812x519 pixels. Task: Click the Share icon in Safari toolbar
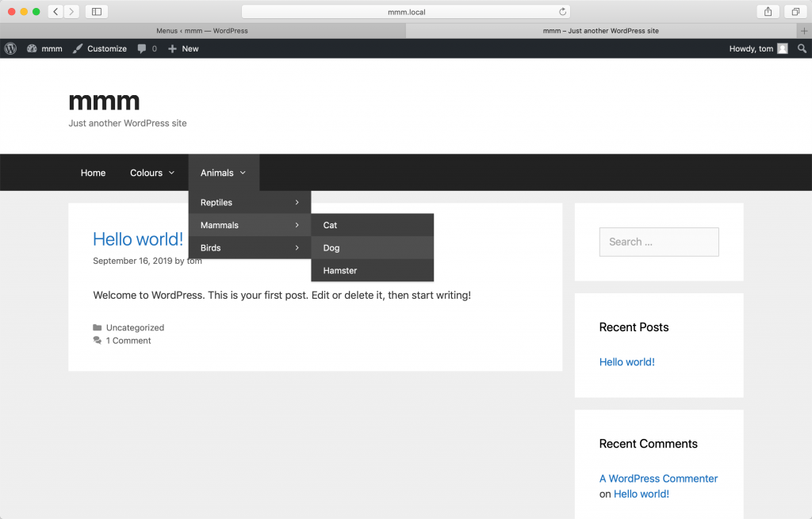pos(767,11)
